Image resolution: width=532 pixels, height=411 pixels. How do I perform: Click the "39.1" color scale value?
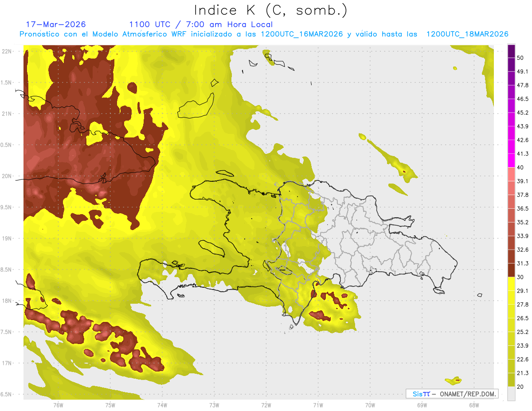click(523, 181)
